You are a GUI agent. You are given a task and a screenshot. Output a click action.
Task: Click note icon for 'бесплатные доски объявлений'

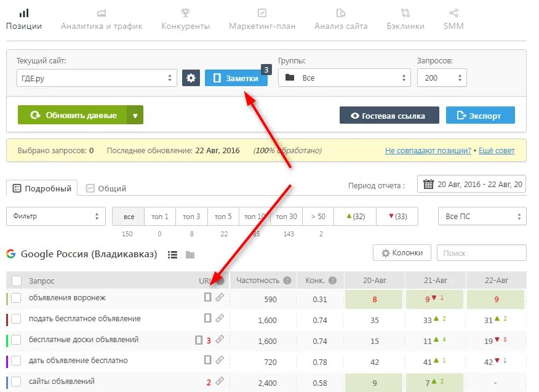click(x=199, y=340)
